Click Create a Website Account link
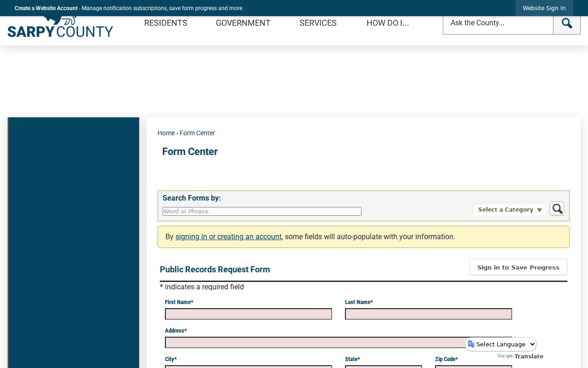588x368 pixels. (46, 8)
